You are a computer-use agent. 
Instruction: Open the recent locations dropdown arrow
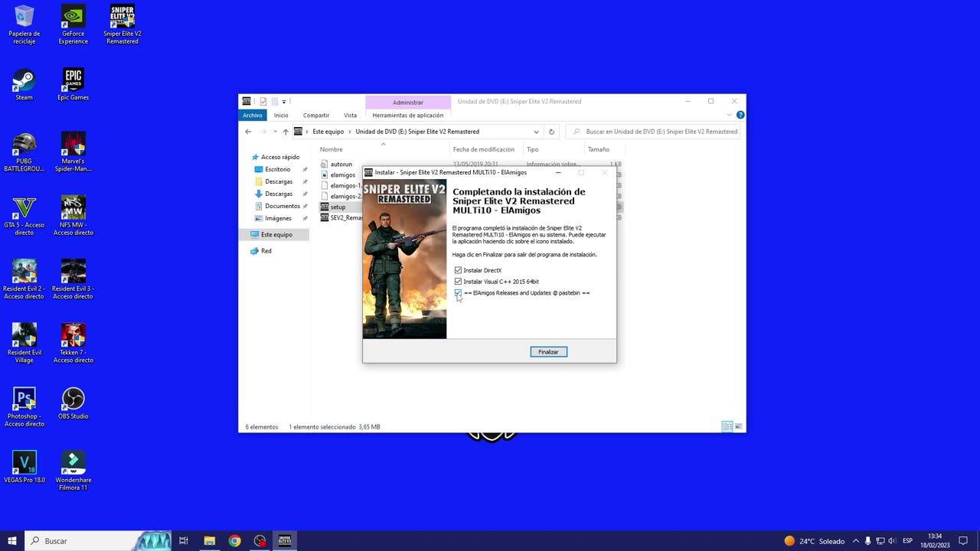coord(276,132)
